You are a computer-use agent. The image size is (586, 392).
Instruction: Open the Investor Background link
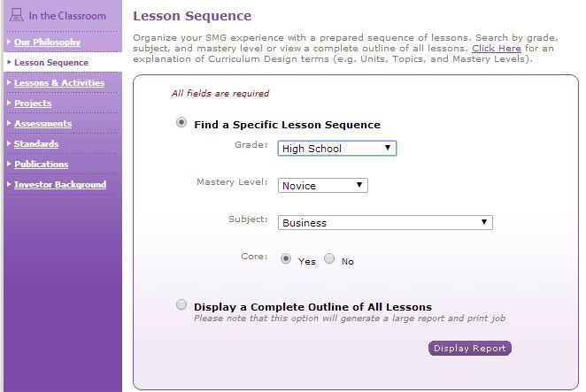pos(60,185)
